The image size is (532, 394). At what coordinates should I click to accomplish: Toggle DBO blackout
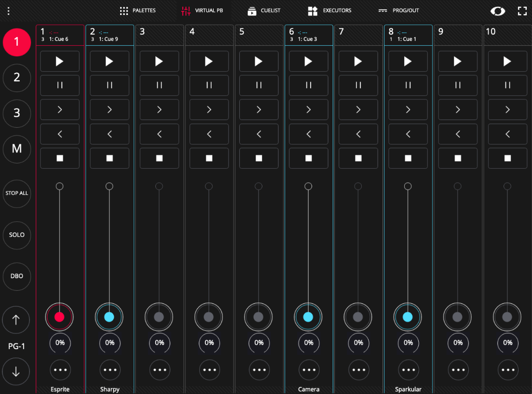[16, 276]
